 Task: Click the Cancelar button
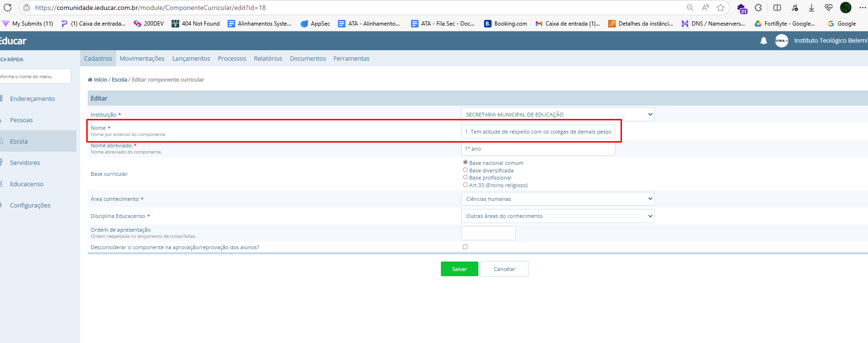504,269
